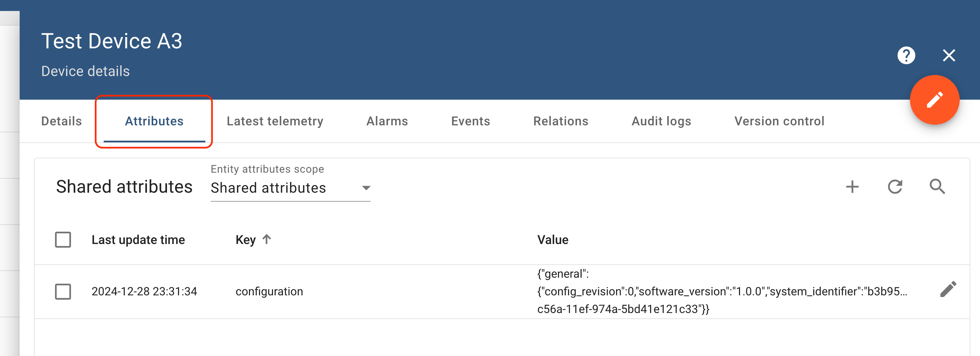Open attribute search with magnifier icon
Image resolution: width=980 pixels, height=356 pixels.
937,187
